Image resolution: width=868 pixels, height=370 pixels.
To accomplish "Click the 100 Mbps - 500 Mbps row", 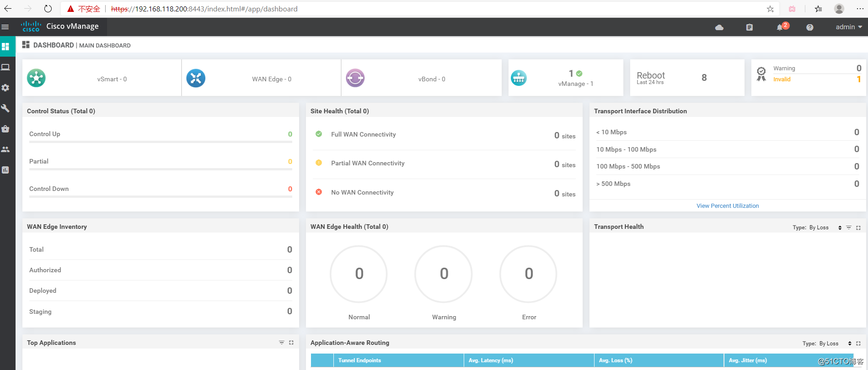I will [x=728, y=166].
